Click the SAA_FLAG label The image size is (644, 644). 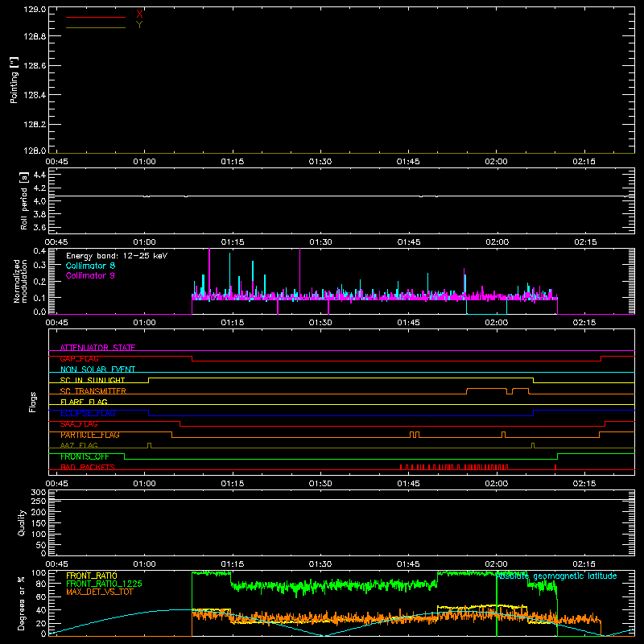[79, 424]
